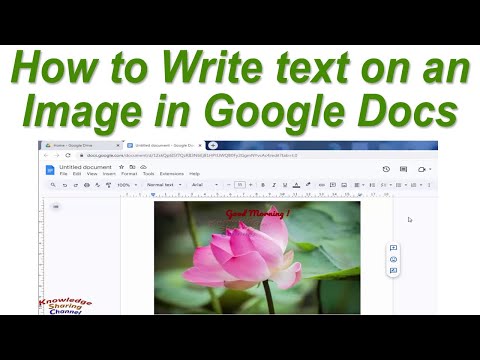The image size is (480, 360).
Task: Open the Extensions menu
Action: (x=172, y=174)
